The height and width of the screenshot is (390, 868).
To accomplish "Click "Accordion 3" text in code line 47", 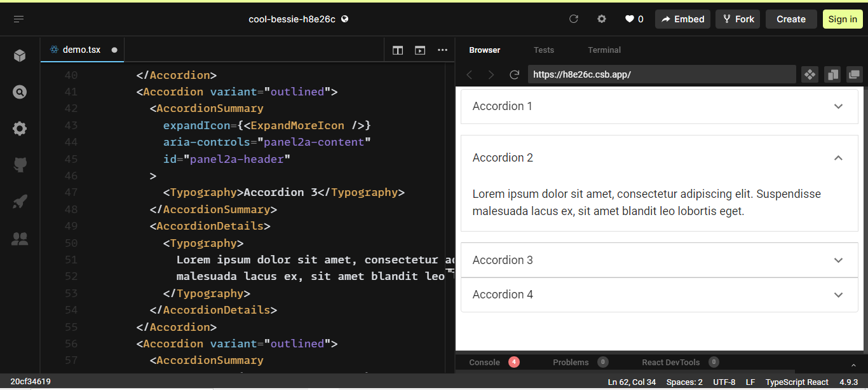I will click(x=280, y=192).
